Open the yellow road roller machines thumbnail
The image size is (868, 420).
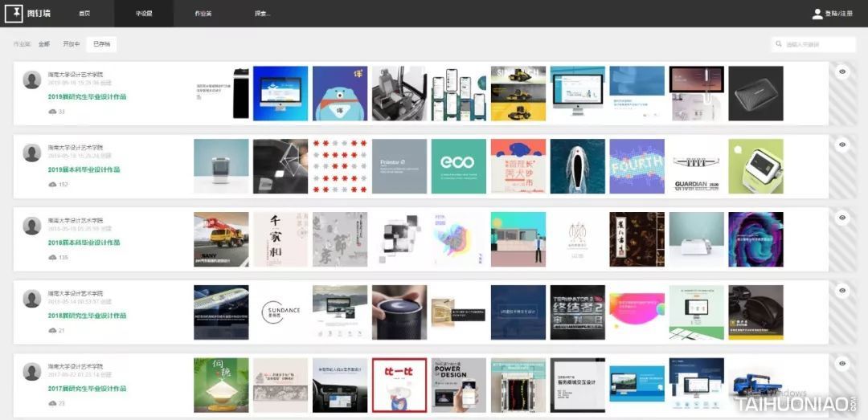coord(518,93)
